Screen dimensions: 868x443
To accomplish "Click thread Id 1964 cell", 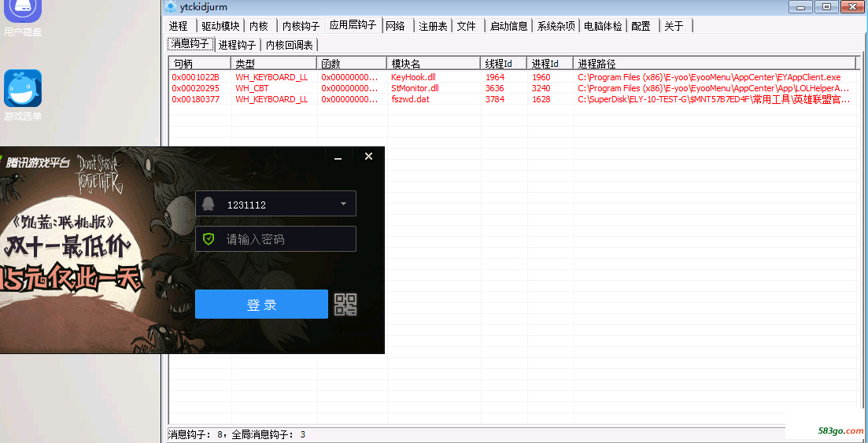I will coord(495,77).
